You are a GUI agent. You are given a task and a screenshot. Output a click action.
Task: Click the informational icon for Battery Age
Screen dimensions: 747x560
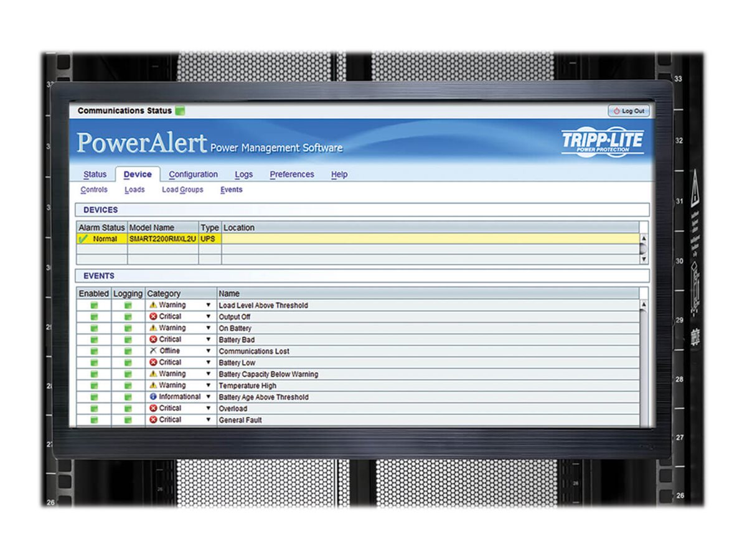[x=153, y=397]
